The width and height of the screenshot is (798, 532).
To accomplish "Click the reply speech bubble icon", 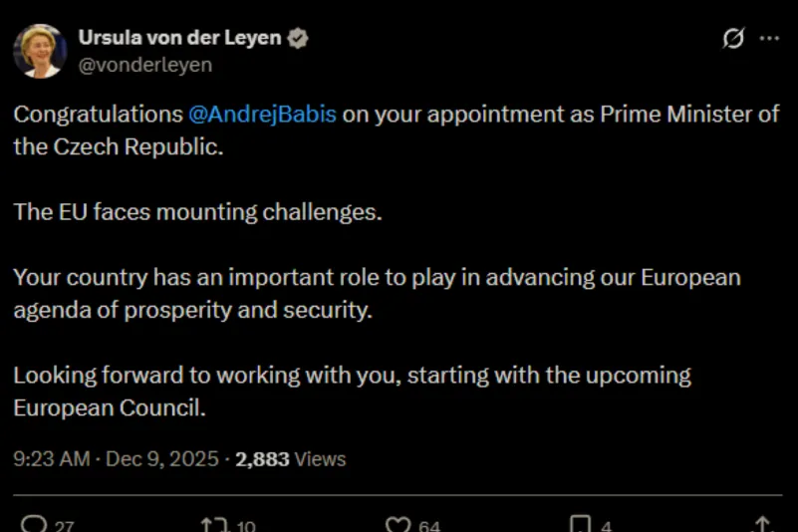I will (x=32, y=524).
